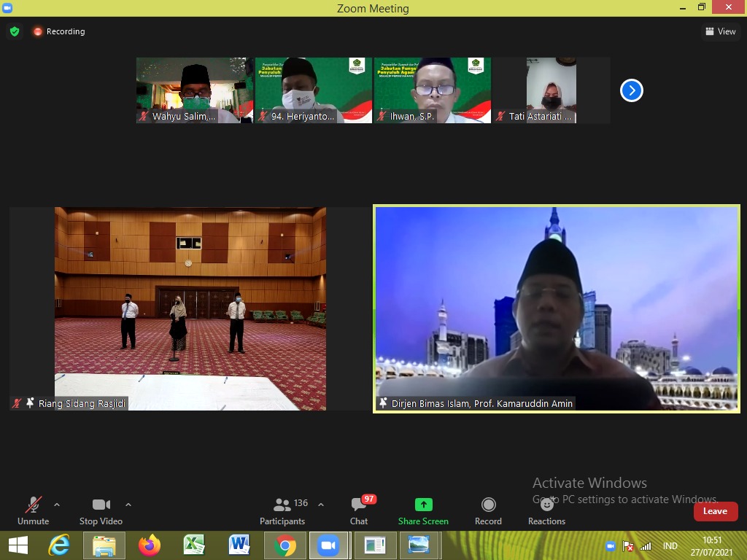The width and height of the screenshot is (747, 560).
Task: Open Word from taskbar
Action: tap(239, 545)
